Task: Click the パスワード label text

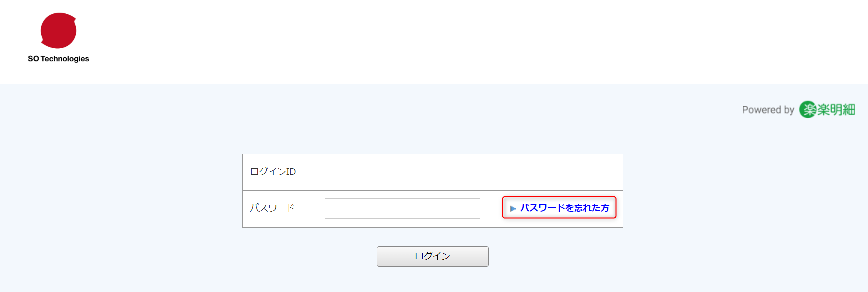Action: click(x=272, y=208)
